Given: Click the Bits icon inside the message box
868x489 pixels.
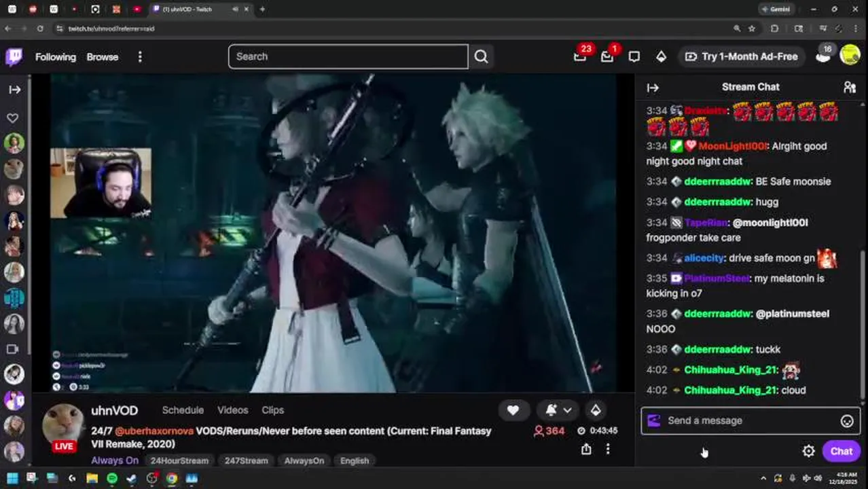Looking at the screenshot, I should tap(653, 420).
